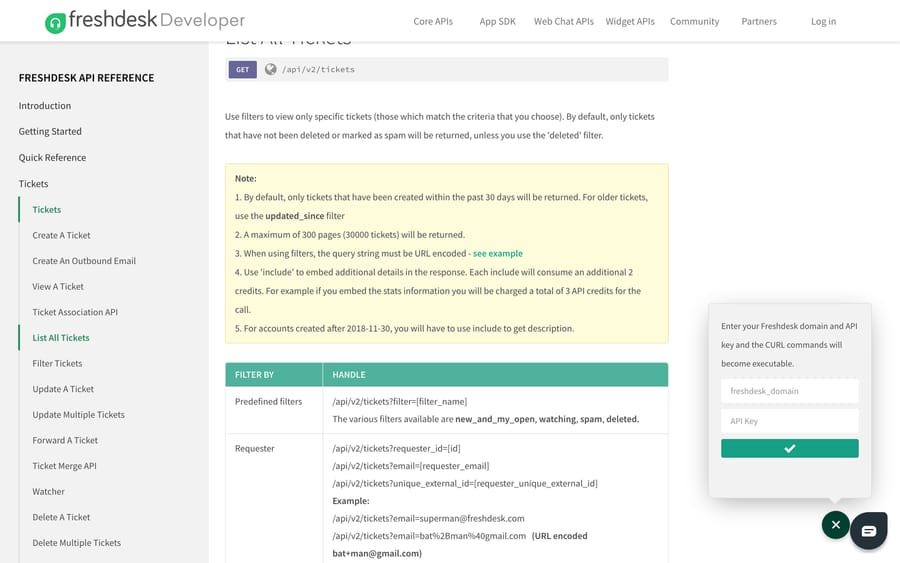
Task: Go to Create A Ticket
Action: pyautogui.click(x=61, y=235)
